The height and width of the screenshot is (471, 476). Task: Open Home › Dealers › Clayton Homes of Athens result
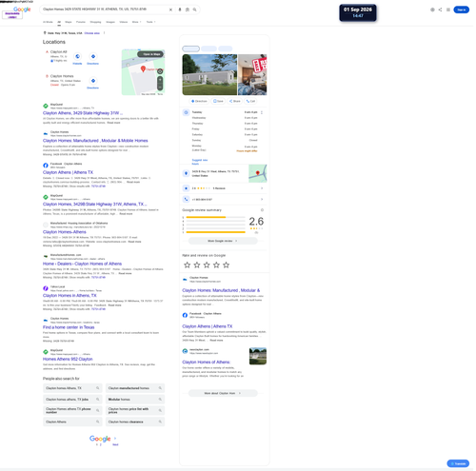click(82, 264)
